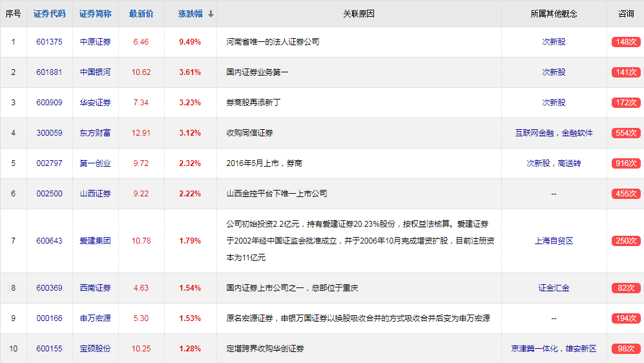Open 次新股 concept in 中原证券 row
Screen dimensions: 644x363
pyautogui.click(x=554, y=42)
